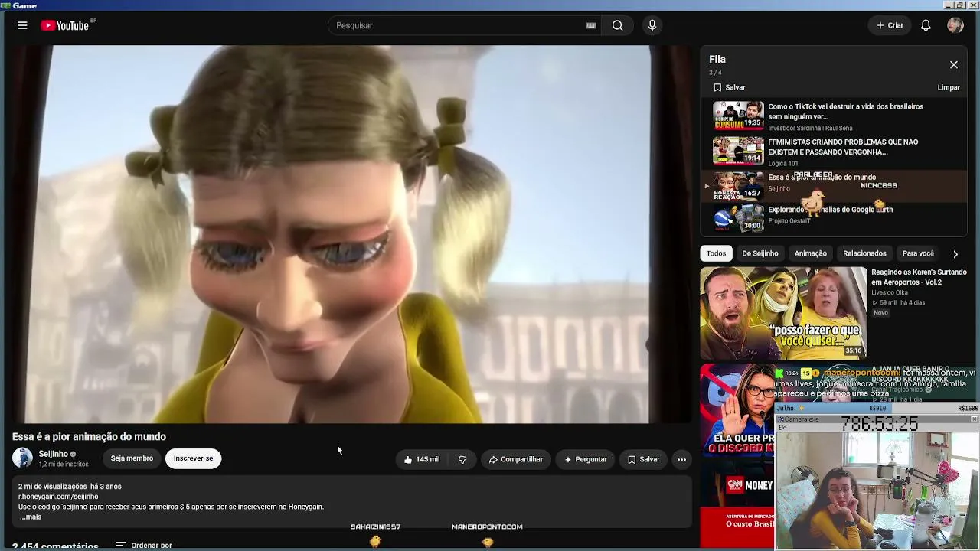The width and height of the screenshot is (980, 551).
Task: Open title 'Reagindo as Karen's Surtando em Aeroportos'
Action: click(919, 277)
